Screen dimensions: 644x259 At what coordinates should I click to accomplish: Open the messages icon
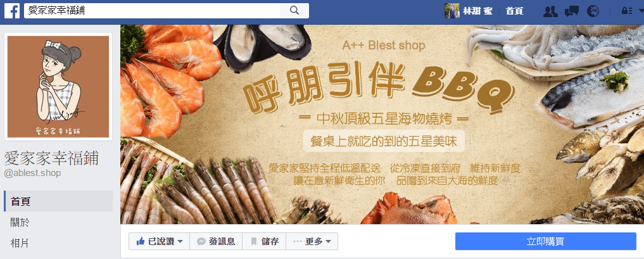571,11
